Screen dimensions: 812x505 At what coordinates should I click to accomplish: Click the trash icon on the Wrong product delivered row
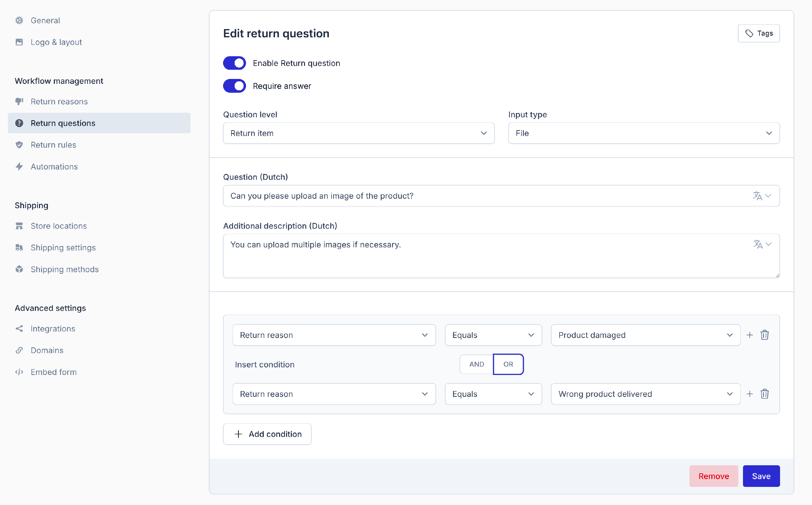pyautogui.click(x=765, y=394)
